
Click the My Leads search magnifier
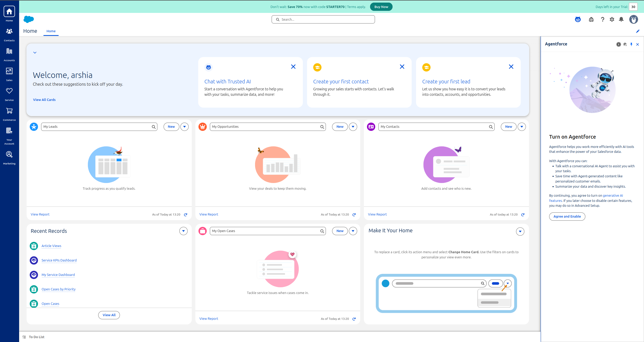pos(154,127)
